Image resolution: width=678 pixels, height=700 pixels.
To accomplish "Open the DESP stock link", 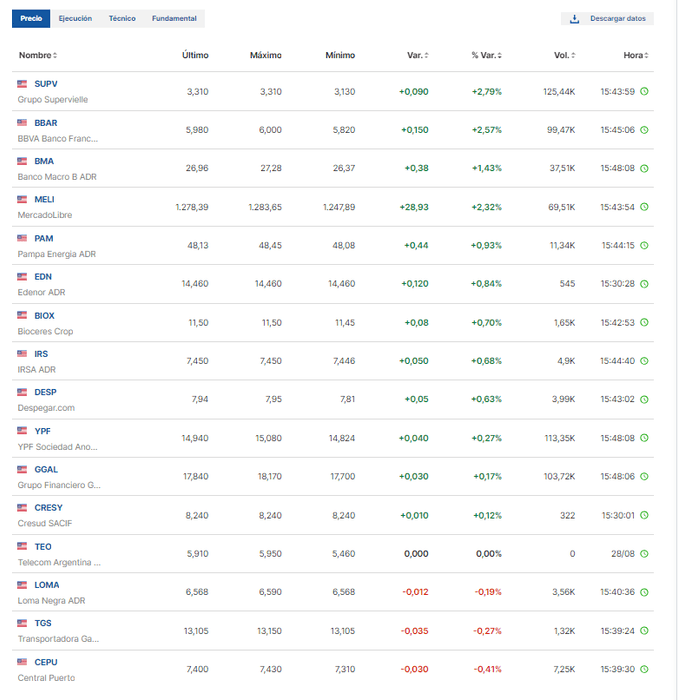I will point(46,392).
